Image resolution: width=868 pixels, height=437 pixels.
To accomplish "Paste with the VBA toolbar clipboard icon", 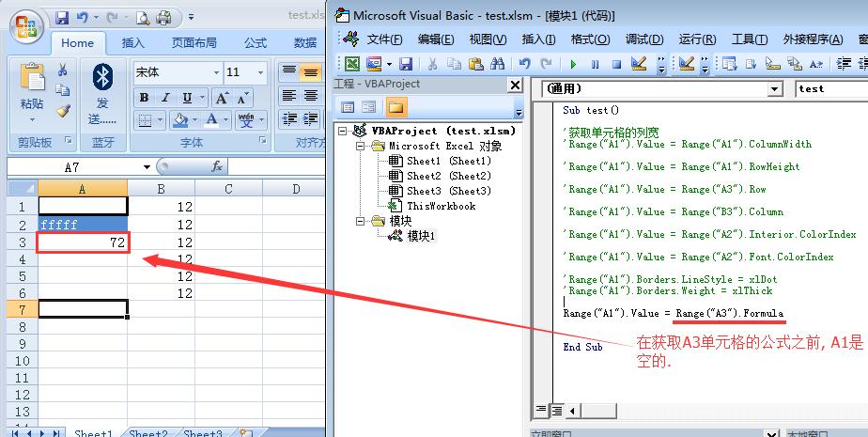I will click(475, 64).
